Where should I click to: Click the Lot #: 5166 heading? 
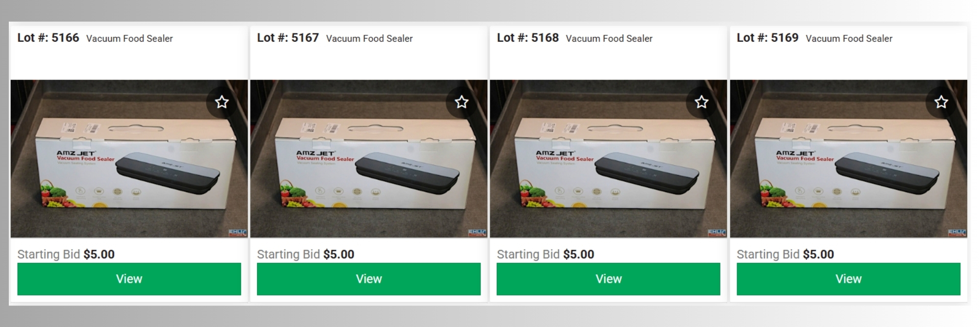48,38
